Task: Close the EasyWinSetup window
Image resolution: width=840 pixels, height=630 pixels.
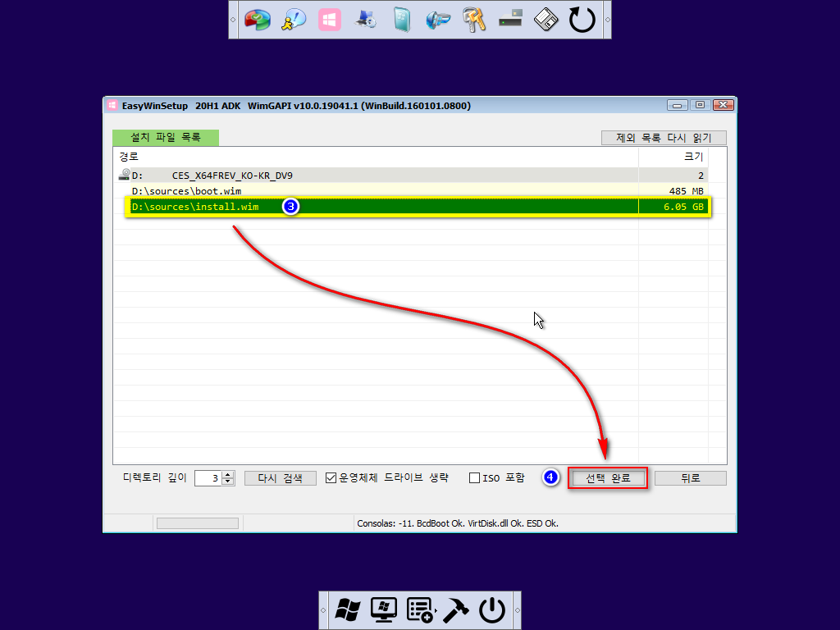Action: coord(723,105)
